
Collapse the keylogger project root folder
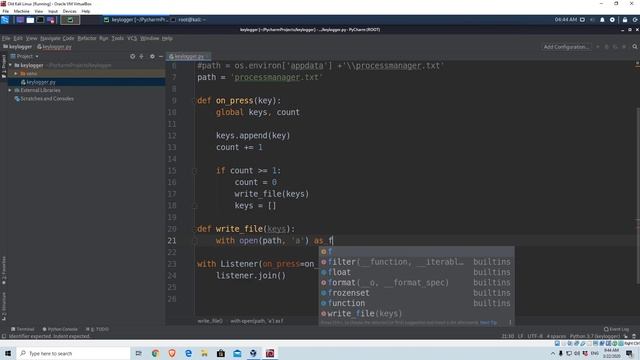click(x=11, y=65)
